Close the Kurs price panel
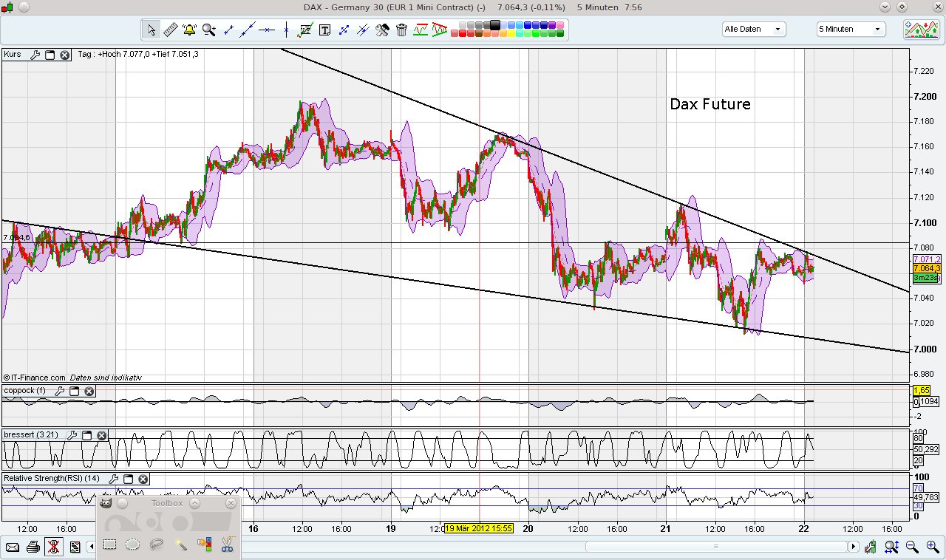Viewport: 946px width, 560px height. (x=65, y=55)
